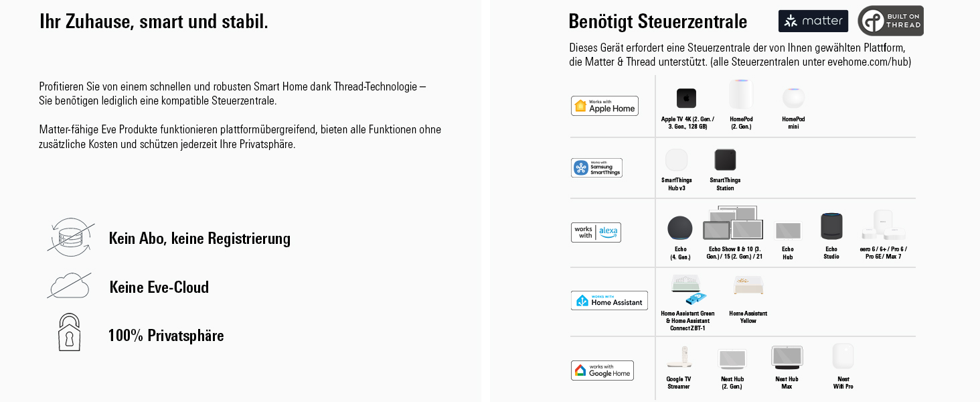980x402 pixels.
Task: Click the Matter logo badge
Action: 813,21
